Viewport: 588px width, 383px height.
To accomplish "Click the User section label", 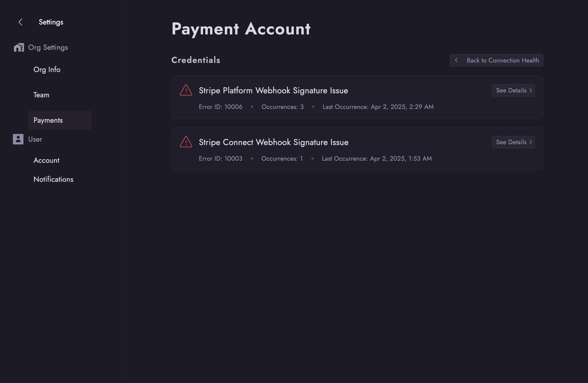I will click(x=35, y=139).
